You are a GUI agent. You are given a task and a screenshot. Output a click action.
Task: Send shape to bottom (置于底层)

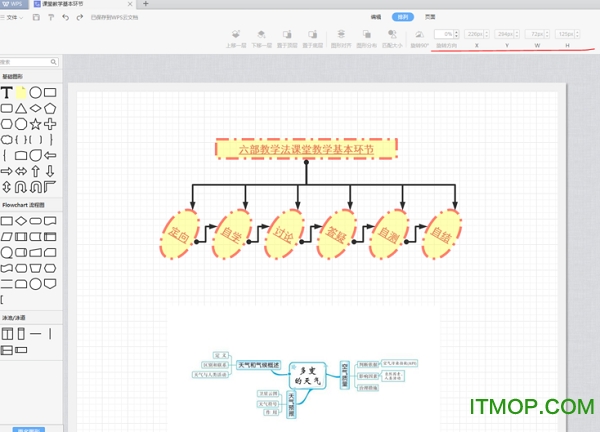pyautogui.click(x=314, y=39)
